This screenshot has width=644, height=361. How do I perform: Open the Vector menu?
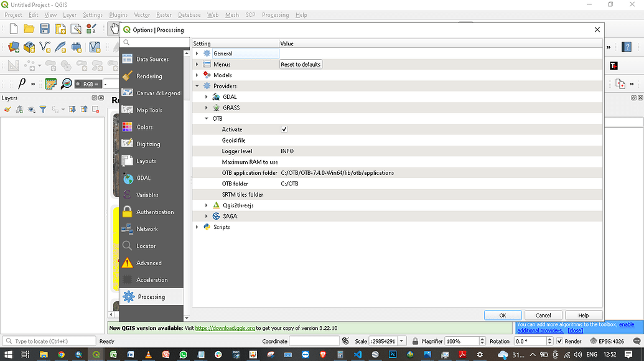[141, 15]
